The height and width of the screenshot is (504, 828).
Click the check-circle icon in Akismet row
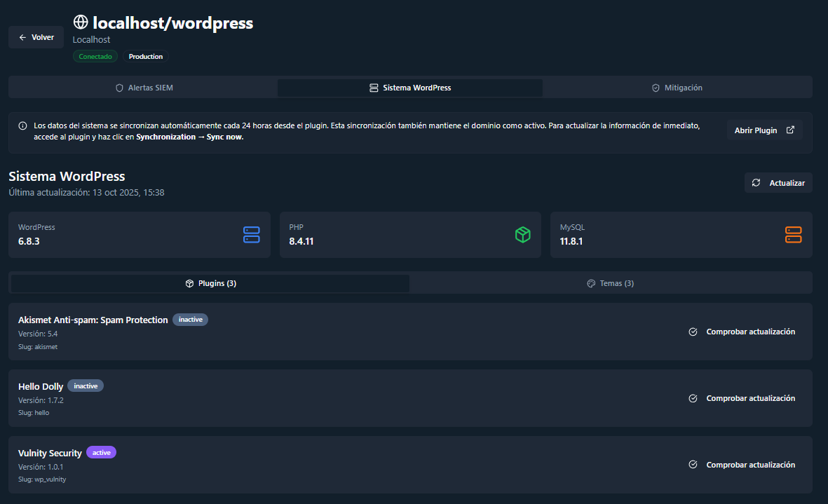[x=693, y=332]
